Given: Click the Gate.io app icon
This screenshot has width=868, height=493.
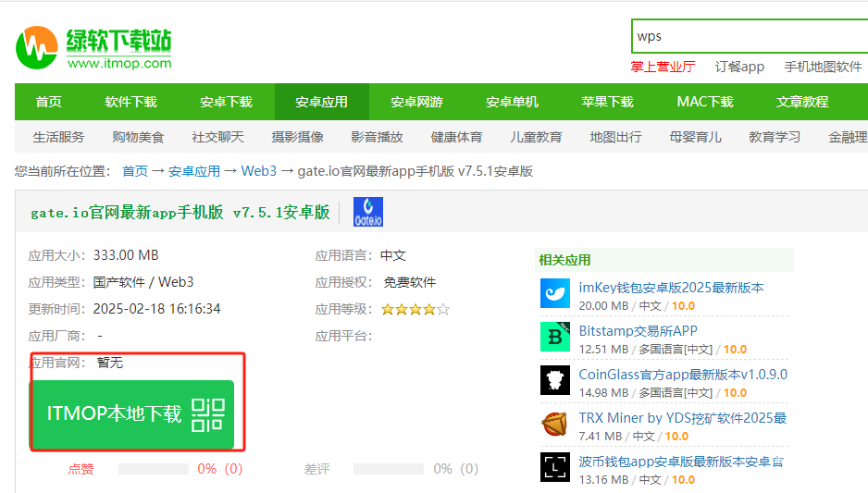Looking at the screenshot, I should (368, 212).
